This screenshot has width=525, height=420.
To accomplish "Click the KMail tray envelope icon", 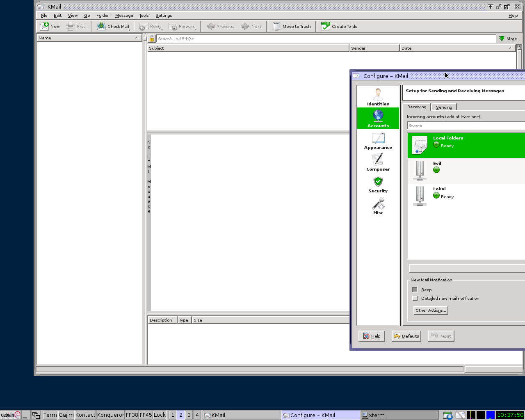I will point(460,415).
